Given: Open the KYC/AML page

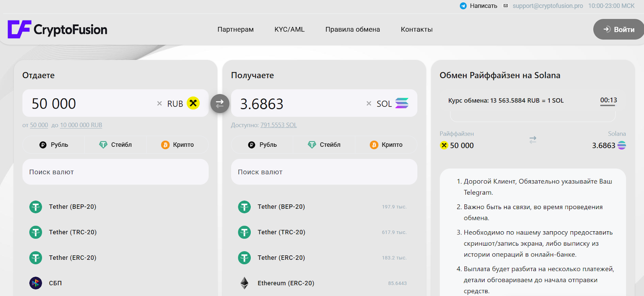Looking at the screenshot, I should click(x=289, y=29).
